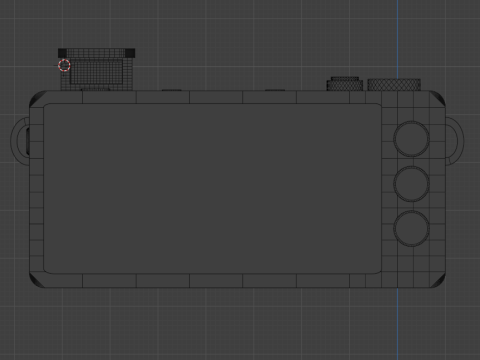Select the viewfinder block mesh
This screenshot has width=480, height=360.
[97, 69]
